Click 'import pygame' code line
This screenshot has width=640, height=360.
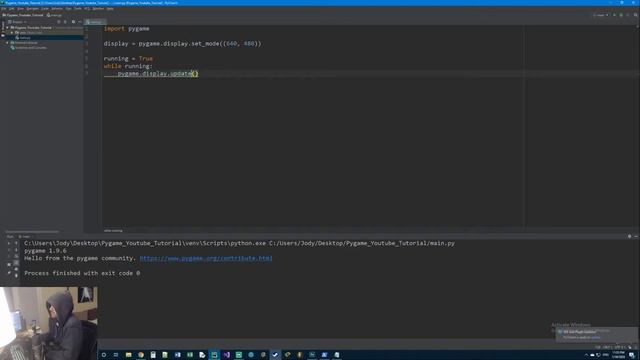[x=127, y=29]
